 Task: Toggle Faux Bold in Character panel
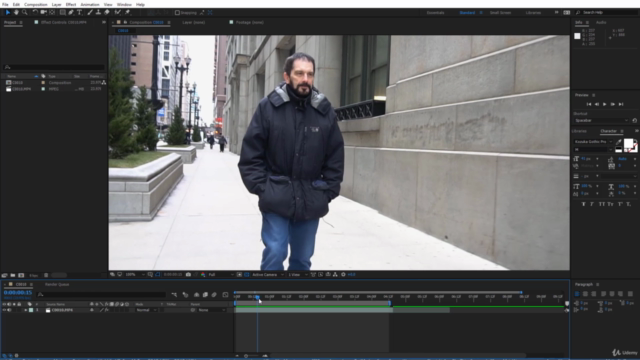[x=583, y=204]
